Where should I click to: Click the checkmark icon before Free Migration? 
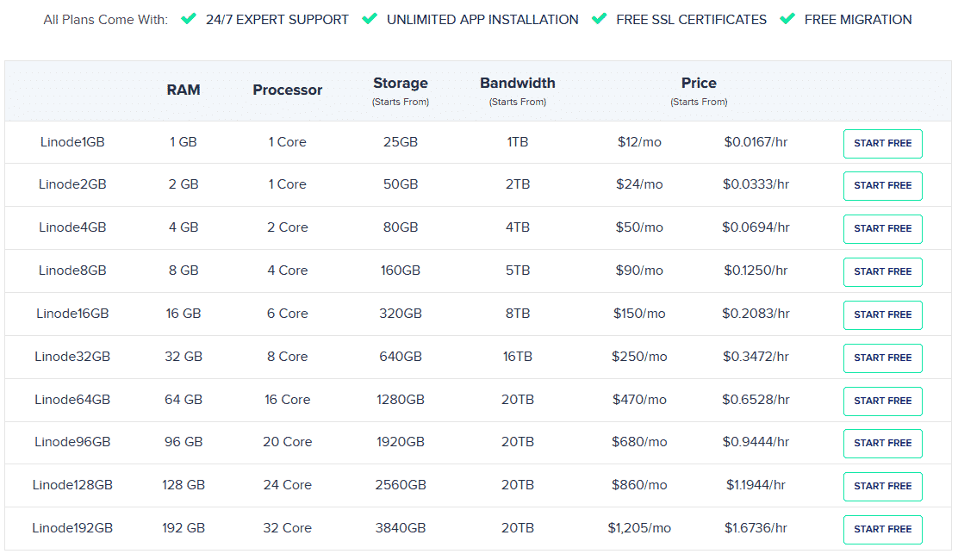tap(787, 19)
